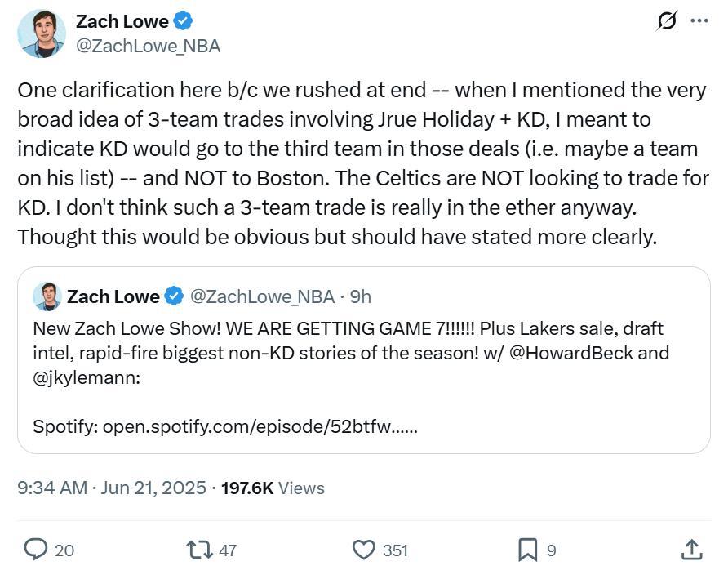
Task: Open the Spotify episode link
Action: click(260, 426)
